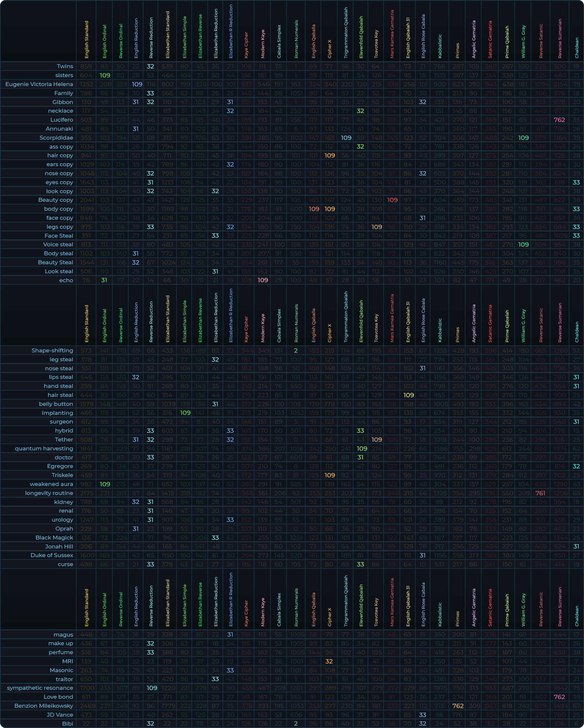Select highlighted 109 in the echo row
Image resolution: width=584 pixels, height=728 pixels.
click(263, 280)
